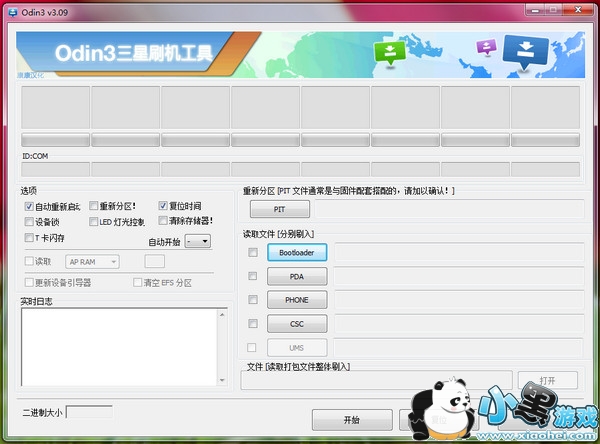600x444 pixels.
Task: Toggle the 清空 EFS 分区 checkbox
Action: click(x=137, y=282)
